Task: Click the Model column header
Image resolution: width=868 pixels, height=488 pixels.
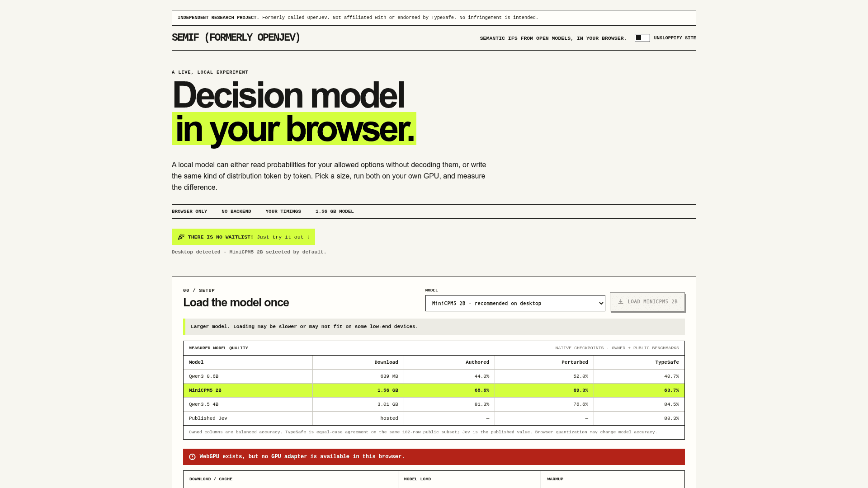Action: [x=196, y=362]
